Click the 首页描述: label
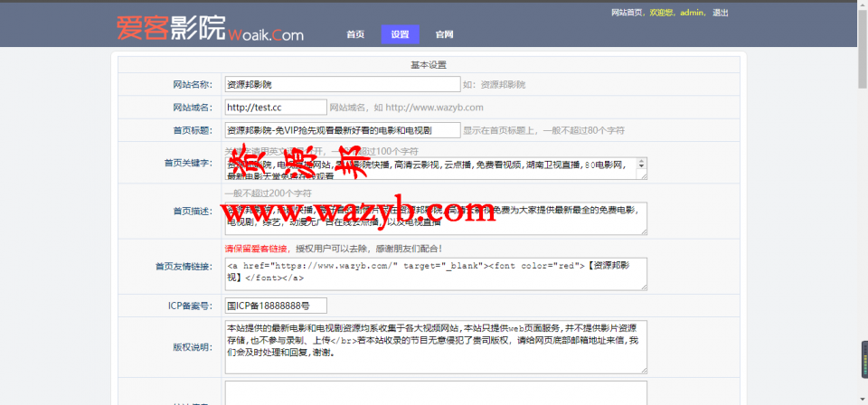The width and height of the screenshot is (868, 405). [x=193, y=212]
